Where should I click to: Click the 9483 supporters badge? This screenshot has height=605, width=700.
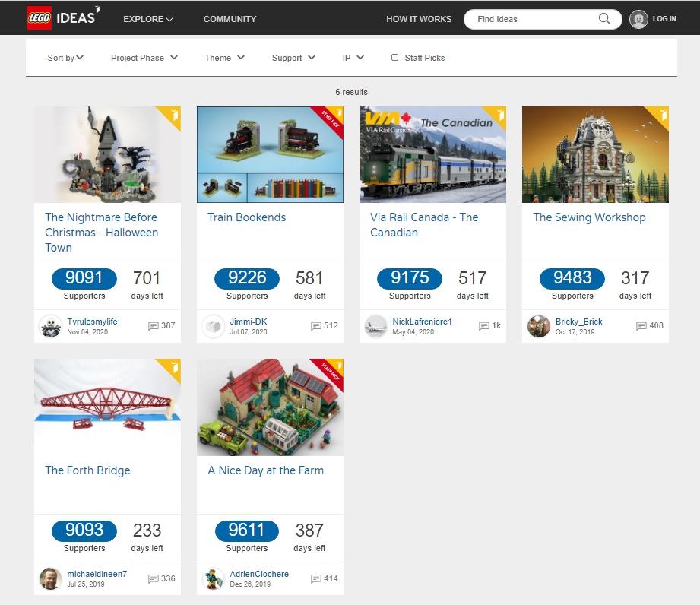(x=572, y=278)
